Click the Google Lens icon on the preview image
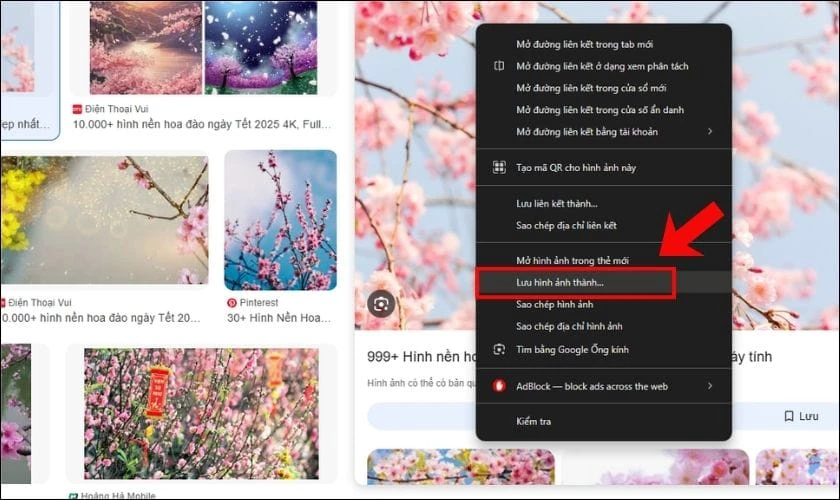 [381, 304]
